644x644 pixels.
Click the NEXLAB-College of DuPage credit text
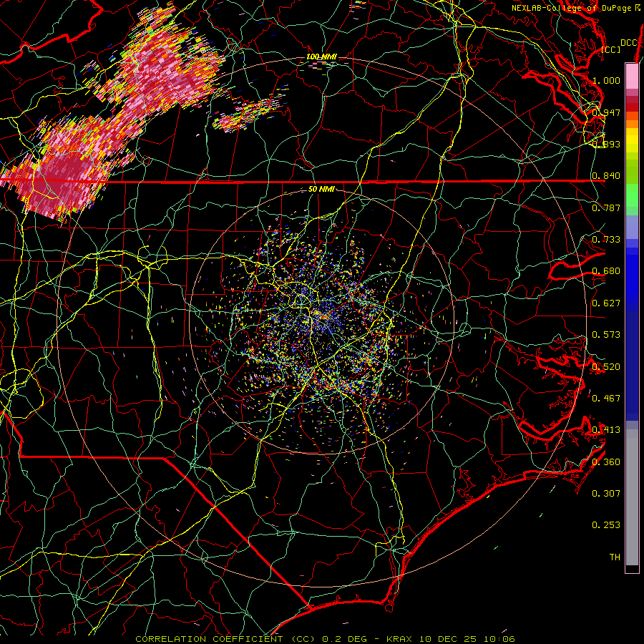pos(571,8)
